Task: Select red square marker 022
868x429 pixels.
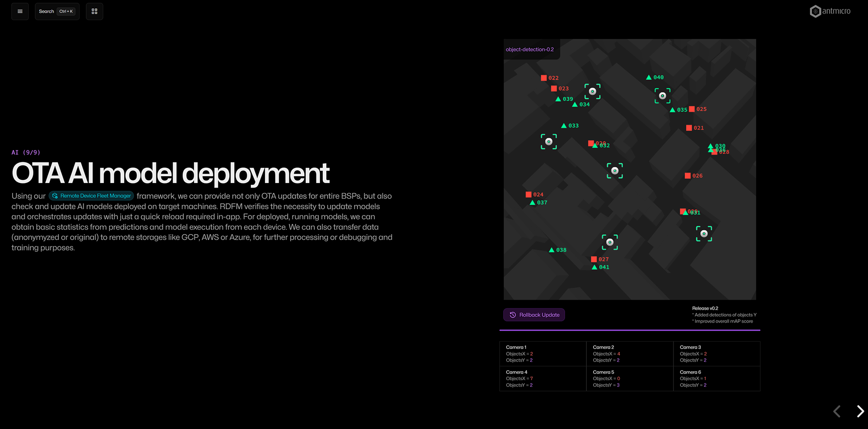Action: (544, 78)
